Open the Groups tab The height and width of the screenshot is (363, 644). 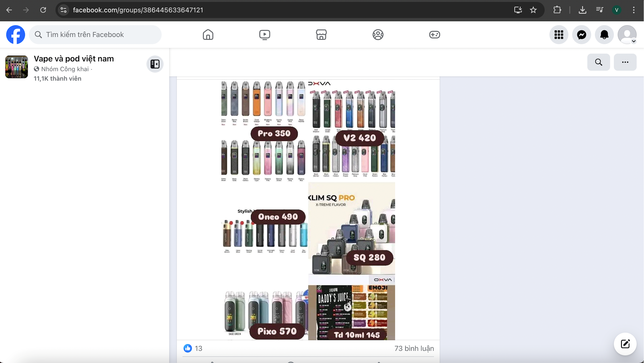coord(378,35)
